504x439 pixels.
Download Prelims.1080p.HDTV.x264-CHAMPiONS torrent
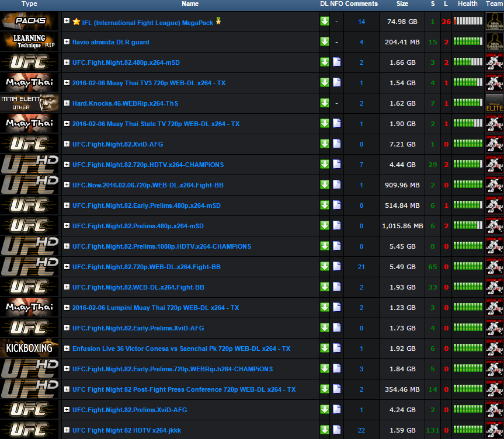pyautogui.click(x=325, y=246)
